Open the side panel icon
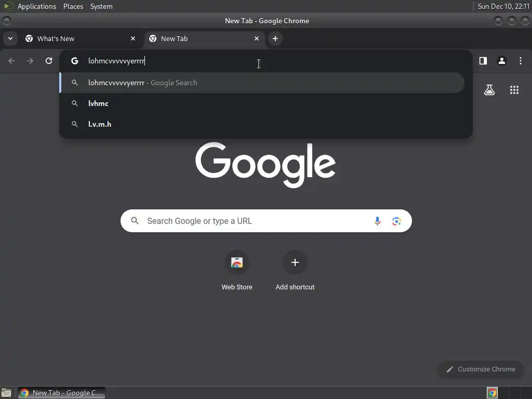The width and height of the screenshot is (532, 399). point(483,61)
